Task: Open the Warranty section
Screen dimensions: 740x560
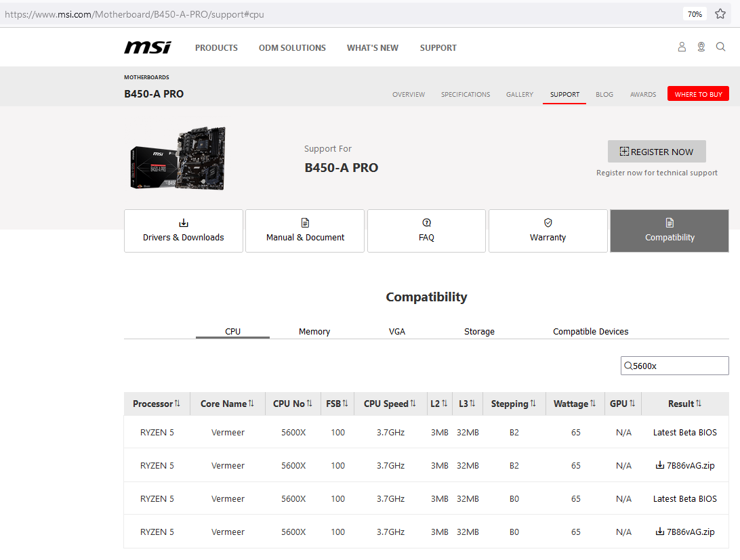Action: [548, 231]
